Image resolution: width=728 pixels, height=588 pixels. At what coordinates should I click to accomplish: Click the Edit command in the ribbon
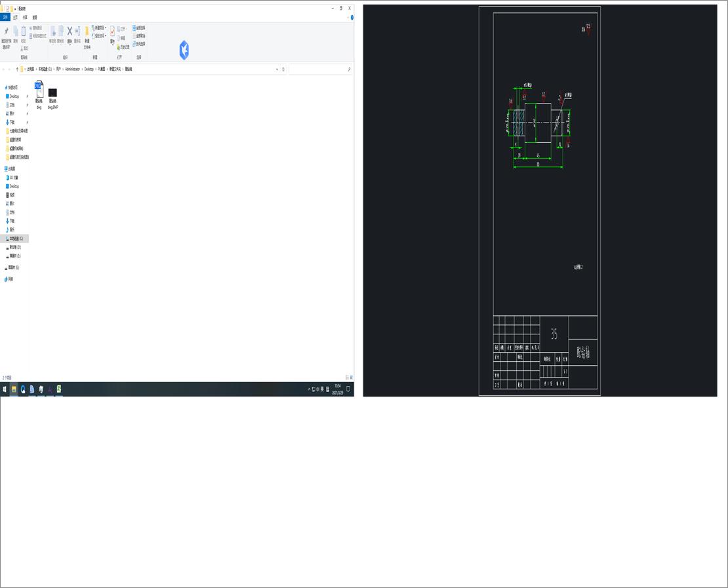(121, 38)
